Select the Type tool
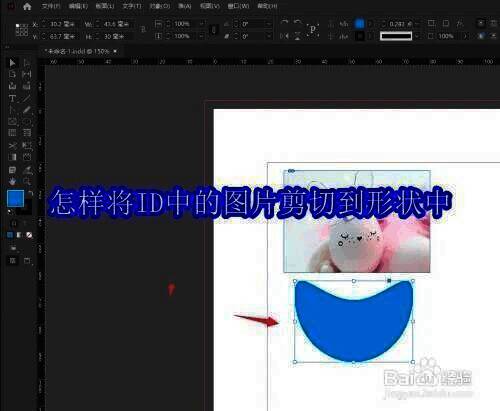This screenshot has width=500, height=411. click(x=12, y=98)
